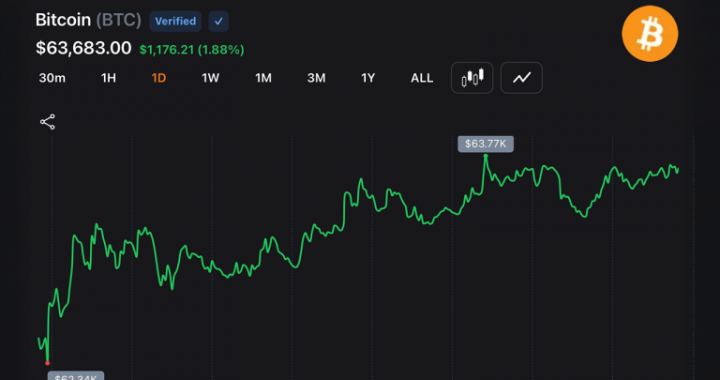The height and width of the screenshot is (380, 720).
Task: Click the Verified label badge
Action: [x=175, y=21]
